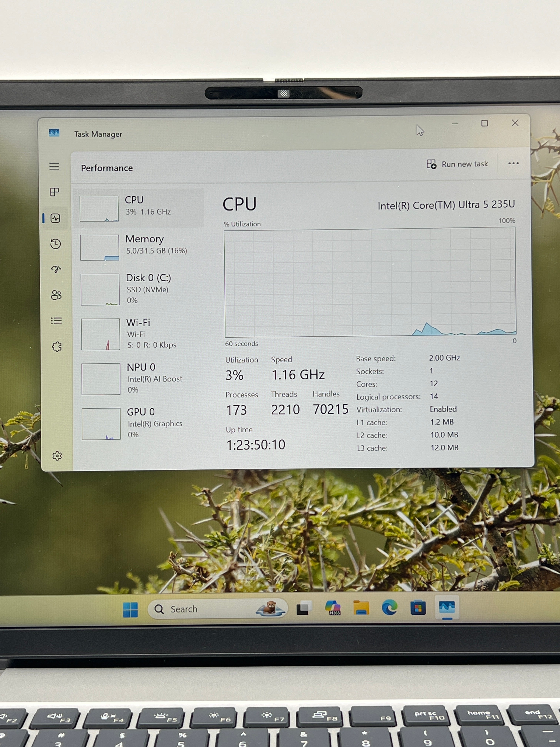Click the Logical processors label
The height and width of the screenshot is (747, 560).
click(389, 397)
